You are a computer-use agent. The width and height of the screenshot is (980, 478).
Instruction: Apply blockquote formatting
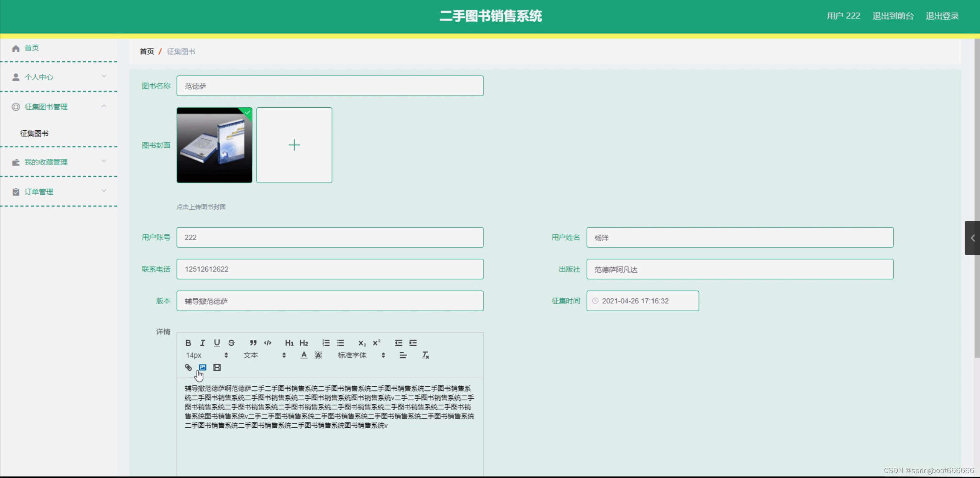(x=253, y=343)
